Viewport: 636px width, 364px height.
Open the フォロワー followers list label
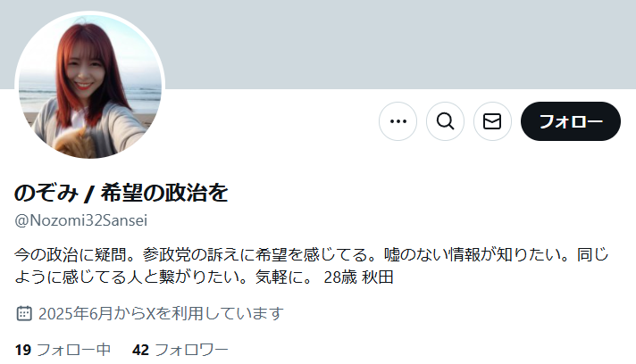[191, 350]
